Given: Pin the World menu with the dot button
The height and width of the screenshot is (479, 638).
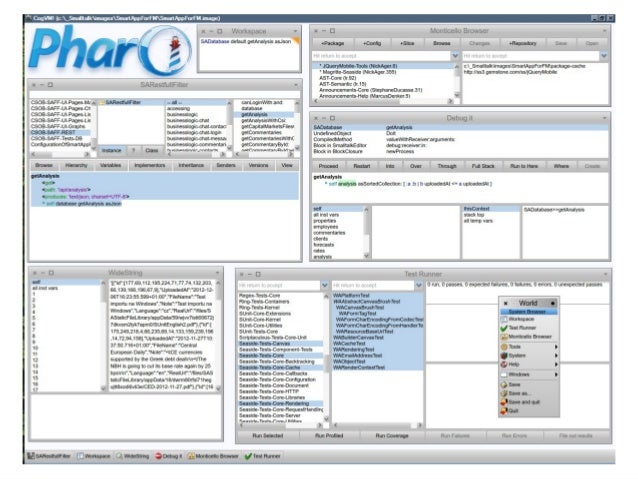Looking at the screenshot, I should point(553,303).
